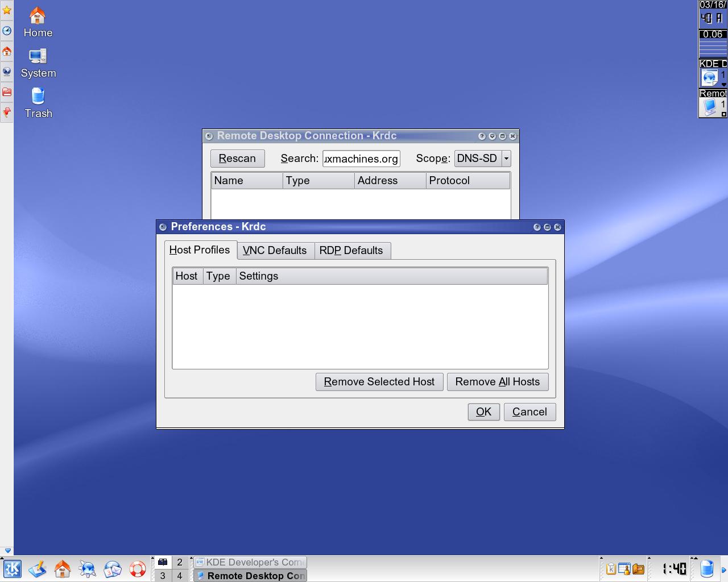Click the Preferences dialog help button
Image resolution: width=728 pixels, height=582 pixels.
coord(537,227)
